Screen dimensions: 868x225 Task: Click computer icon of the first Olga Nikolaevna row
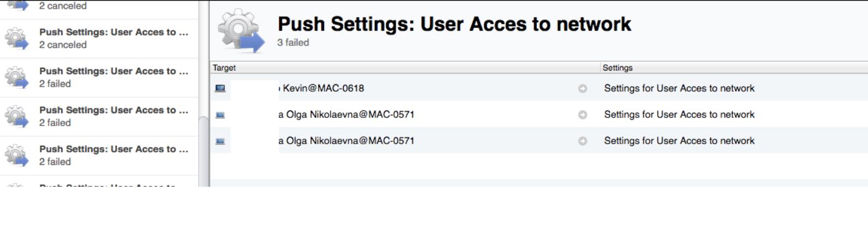point(220,115)
